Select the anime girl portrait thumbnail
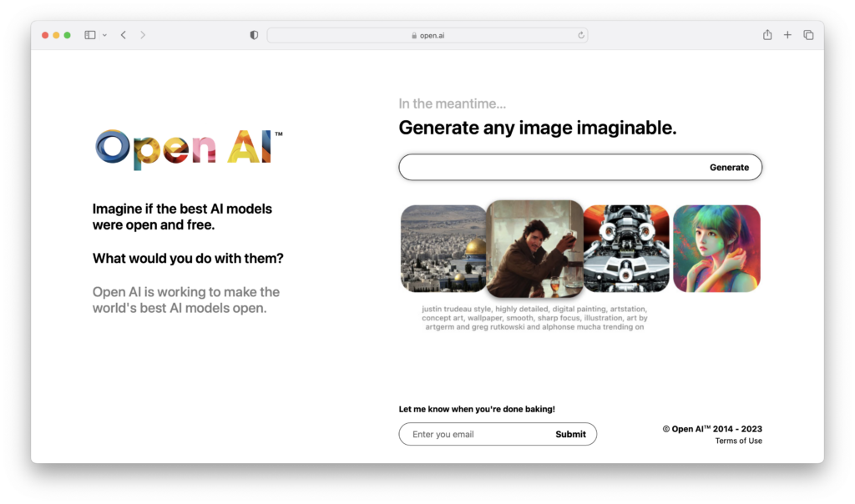Viewport: 855px width, 504px height. 716,248
